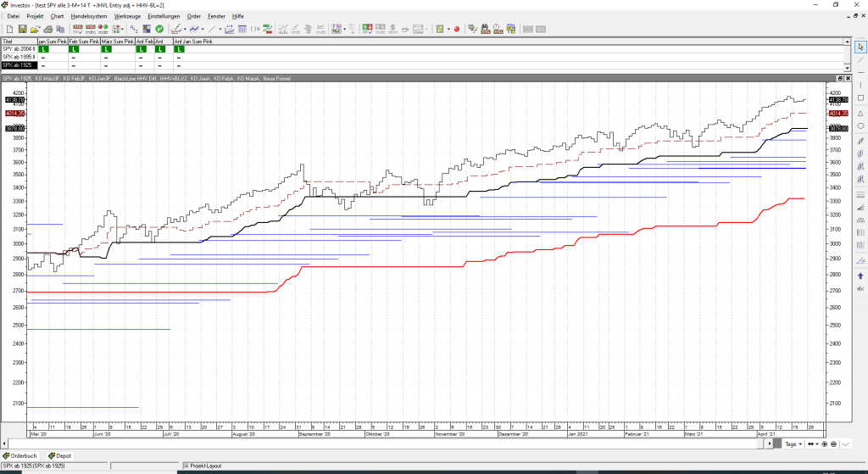
Task: Expand the trendline tool dropdown arrow
Action: point(220,29)
